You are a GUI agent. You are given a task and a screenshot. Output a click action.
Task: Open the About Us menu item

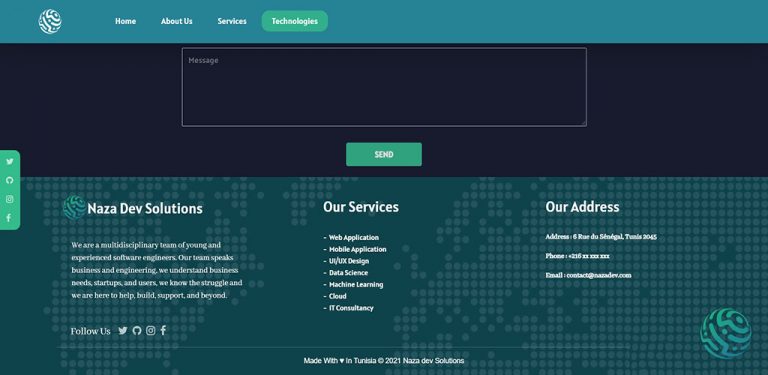tap(177, 21)
